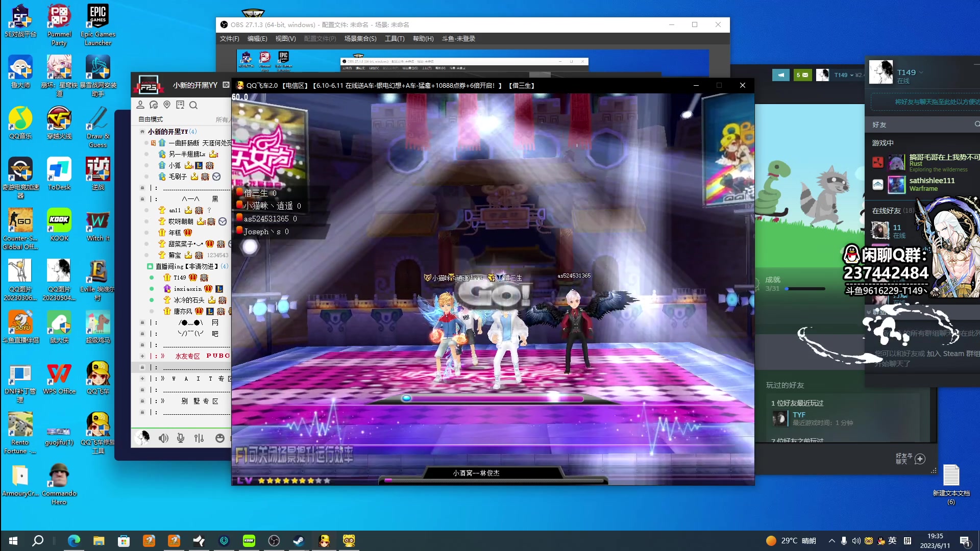Select user 冰冷的石头 in live room

tap(189, 300)
